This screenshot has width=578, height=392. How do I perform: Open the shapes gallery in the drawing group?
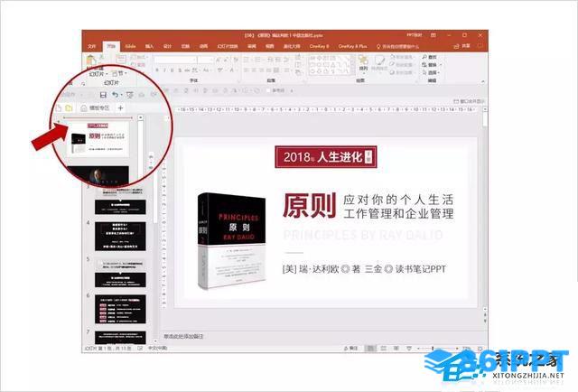pyautogui.click(x=330, y=65)
